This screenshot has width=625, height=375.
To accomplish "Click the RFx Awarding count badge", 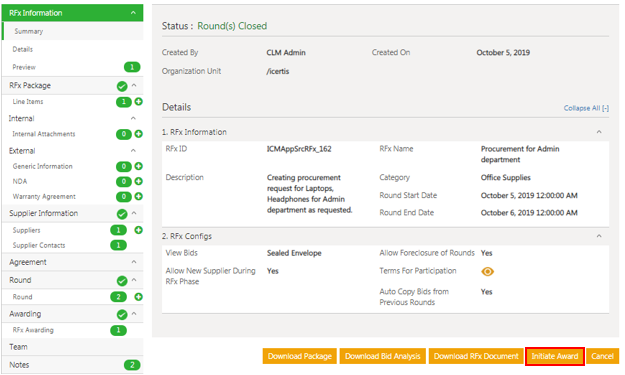I will (x=118, y=330).
